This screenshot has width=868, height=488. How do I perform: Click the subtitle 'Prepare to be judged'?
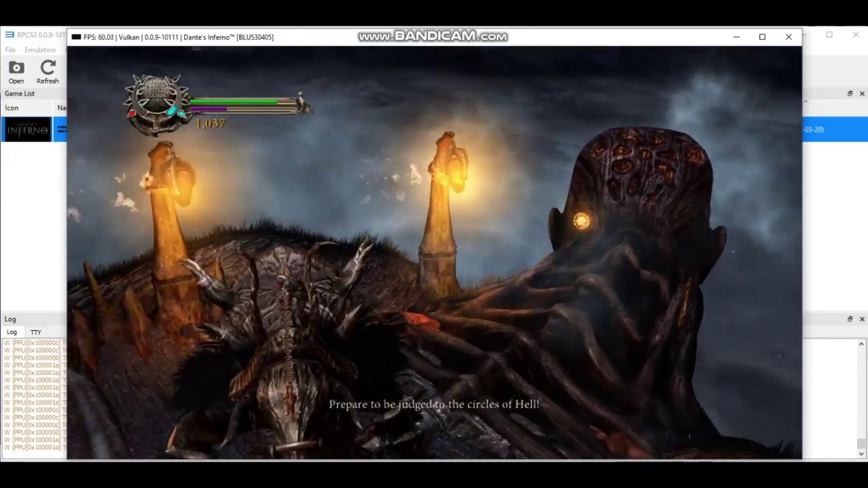[x=434, y=404]
